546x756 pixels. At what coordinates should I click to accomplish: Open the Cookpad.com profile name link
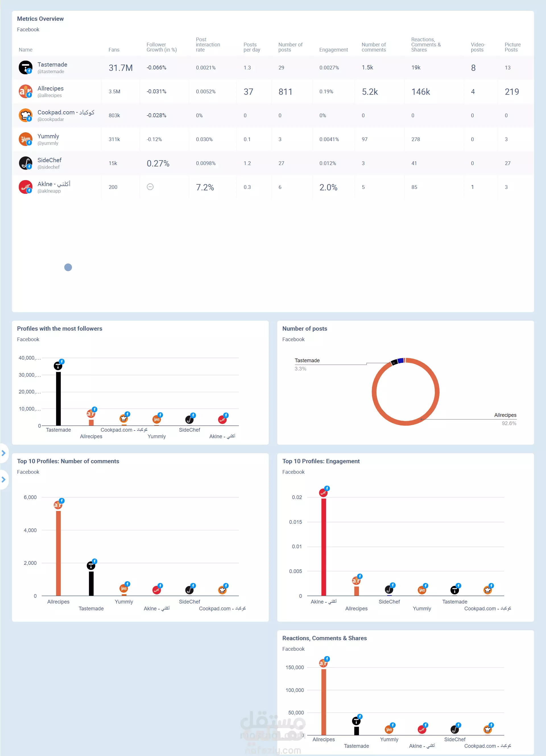click(x=66, y=112)
